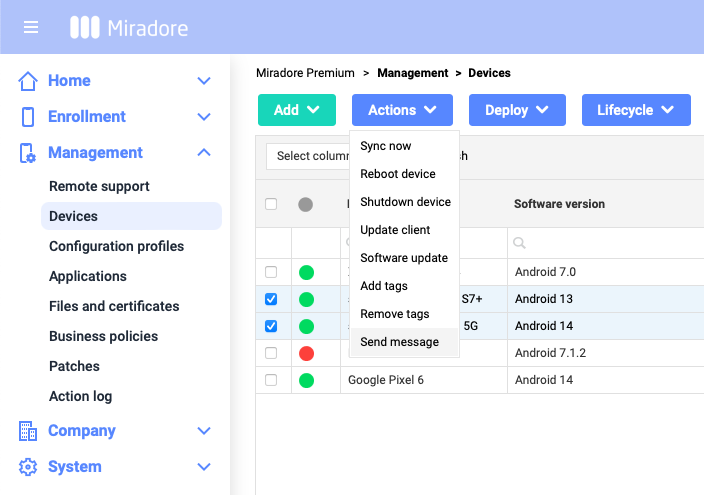Screen dimensions: 704x495
Task: Click the Miradore logo
Action: point(129,27)
